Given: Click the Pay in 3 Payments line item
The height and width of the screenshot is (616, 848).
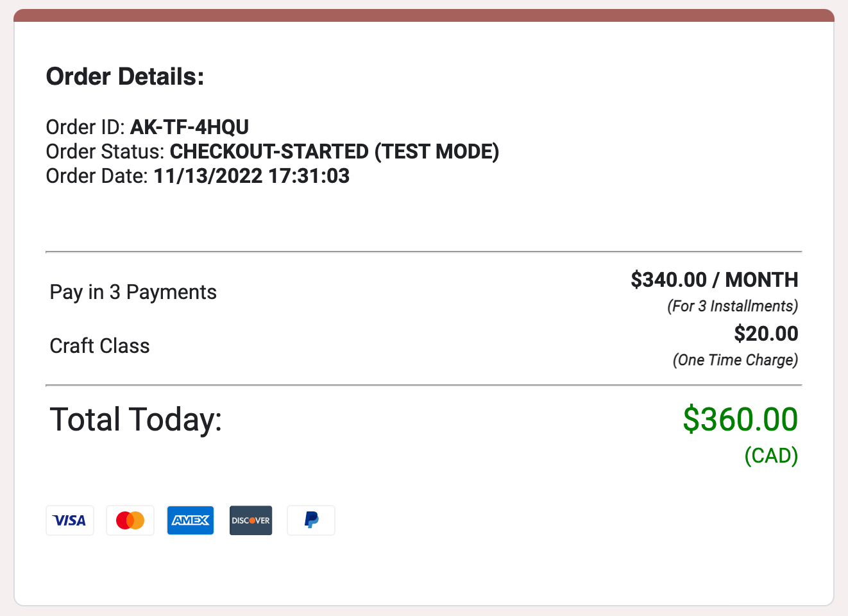Looking at the screenshot, I should [133, 292].
